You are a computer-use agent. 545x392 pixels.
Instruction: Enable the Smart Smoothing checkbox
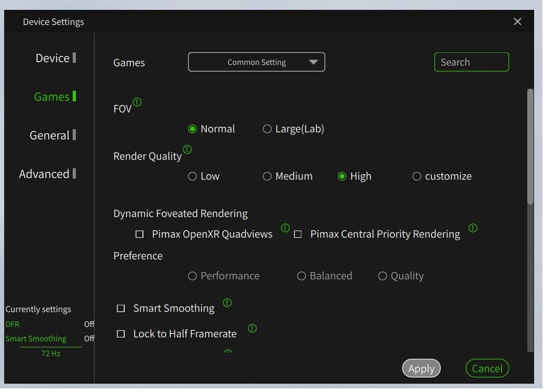pos(121,309)
